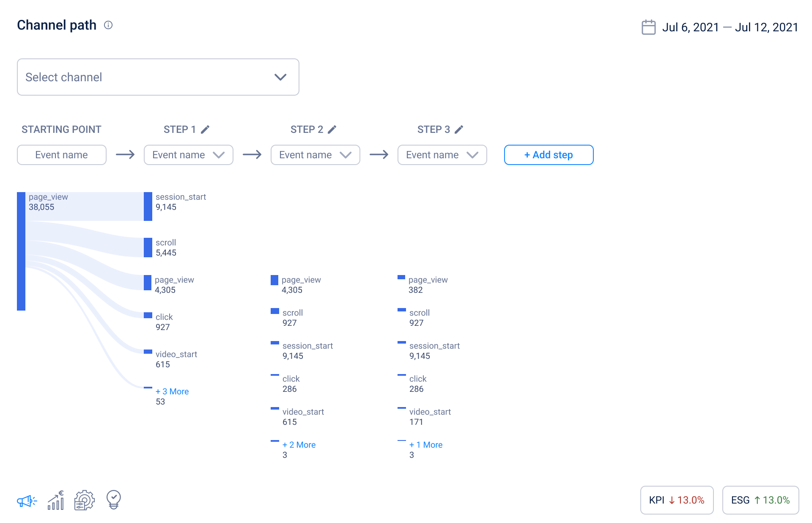The width and height of the screenshot is (812, 523).
Task: Click the Starting Point Event name field
Action: [62, 155]
